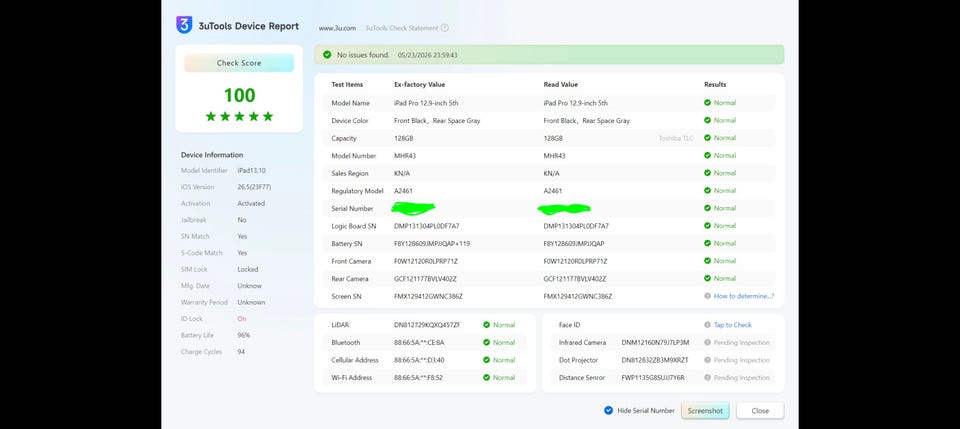
Task: Click the info icon in Screen SN row
Action: (707, 296)
